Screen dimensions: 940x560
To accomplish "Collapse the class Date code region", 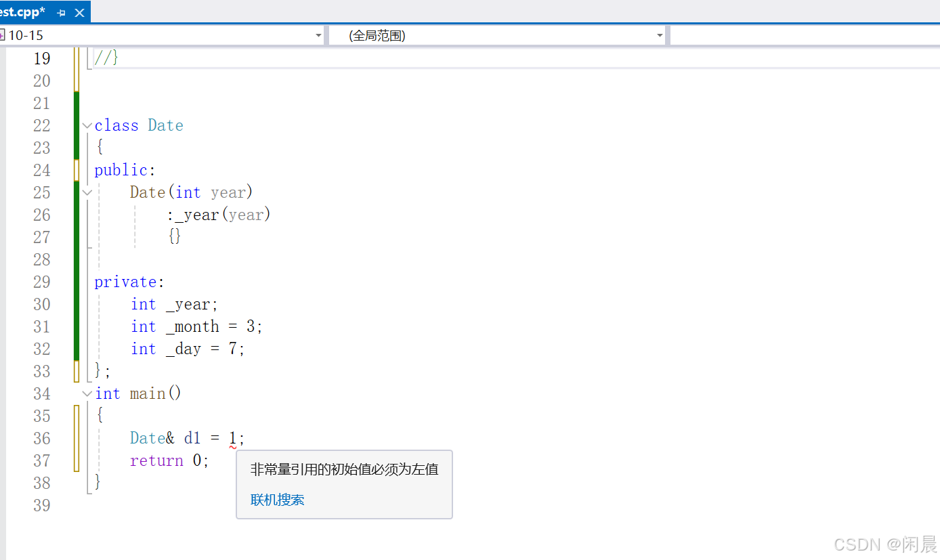I will tap(86, 125).
